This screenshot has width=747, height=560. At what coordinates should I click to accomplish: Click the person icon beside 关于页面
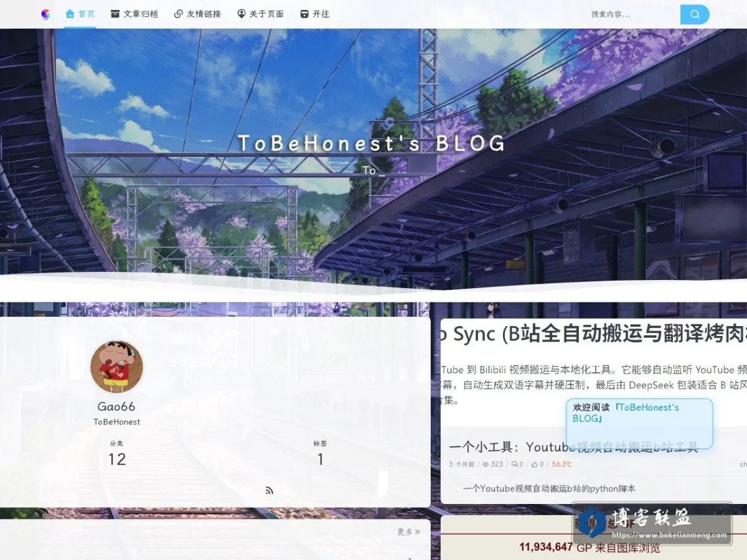tap(242, 14)
